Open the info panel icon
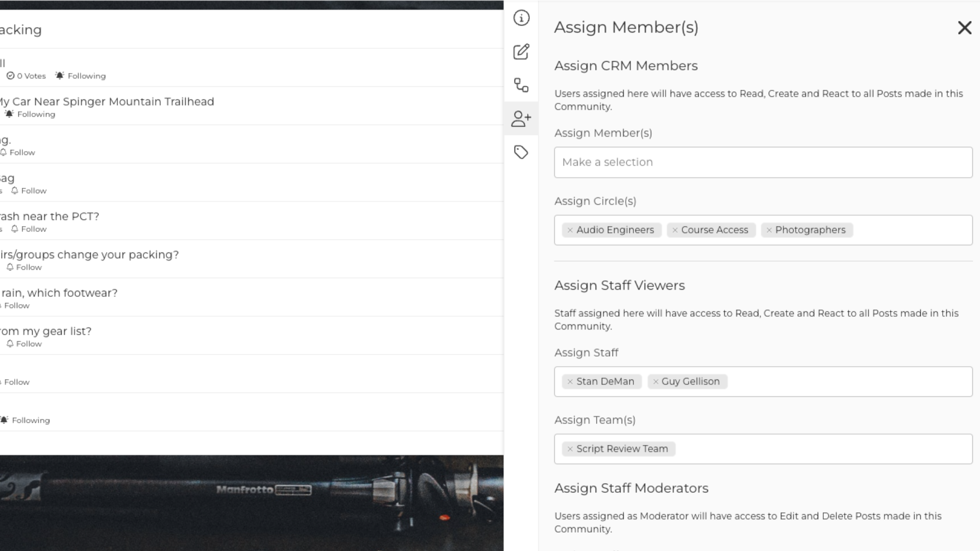The image size is (980, 551). [x=521, y=18]
